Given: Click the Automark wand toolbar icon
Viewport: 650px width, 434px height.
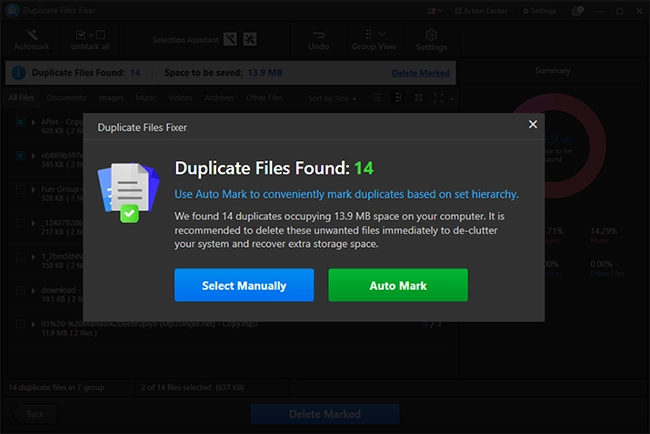Looking at the screenshot, I should [x=32, y=34].
